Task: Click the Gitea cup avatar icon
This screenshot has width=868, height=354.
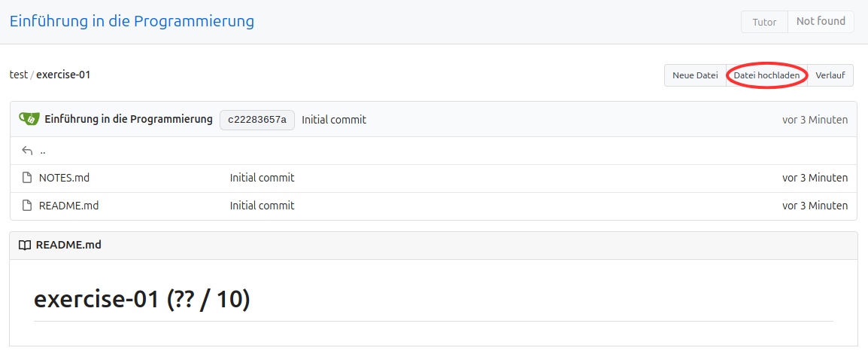Action: [x=29, y=120]
